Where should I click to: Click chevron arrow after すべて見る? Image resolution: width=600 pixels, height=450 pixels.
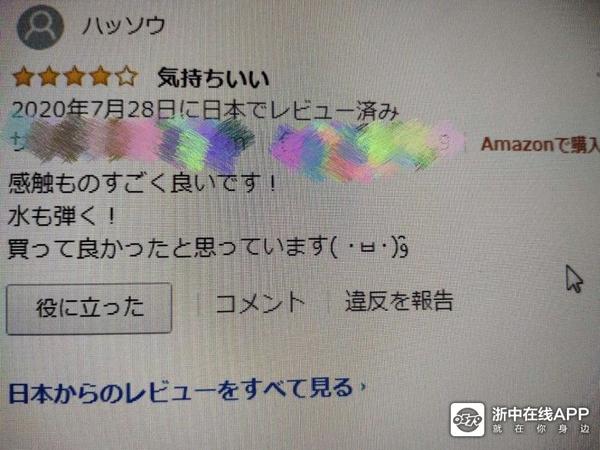tap(363, 387)
